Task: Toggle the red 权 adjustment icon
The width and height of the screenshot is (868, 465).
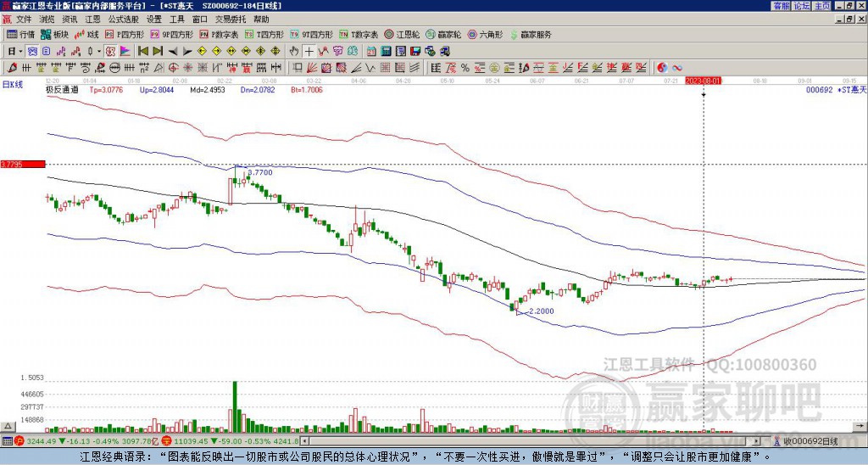Action: 110,51
